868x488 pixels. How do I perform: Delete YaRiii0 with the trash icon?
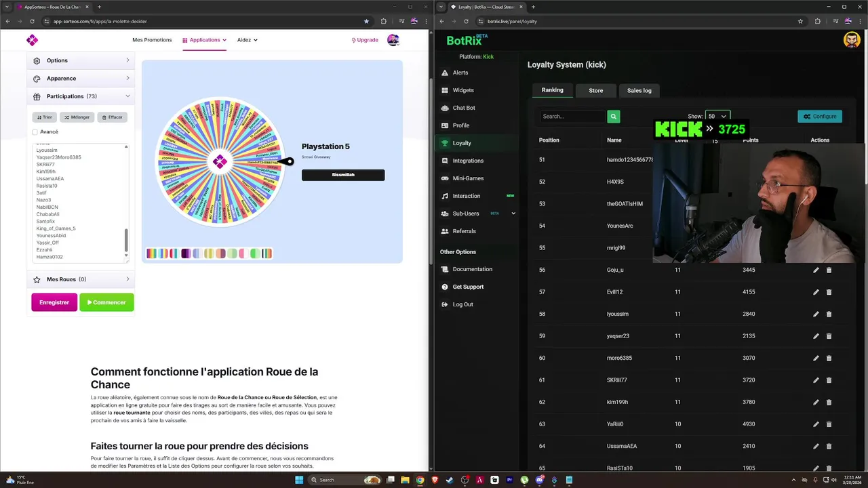[829, 424]
